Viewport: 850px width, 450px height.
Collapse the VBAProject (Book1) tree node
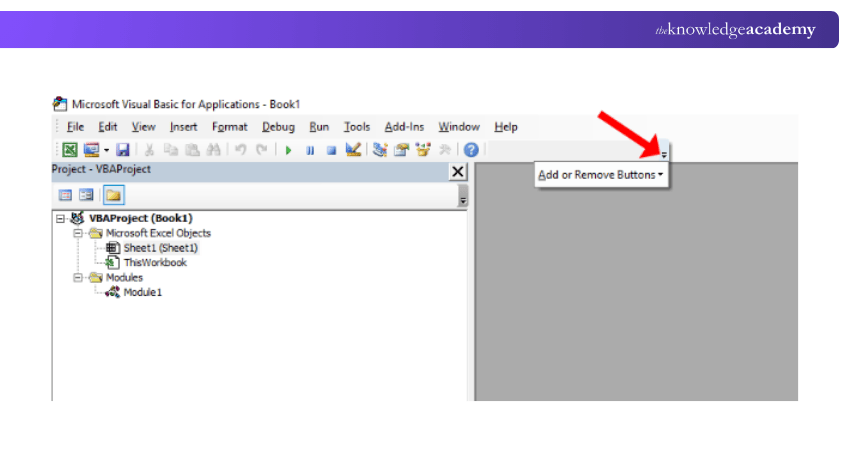(61, 218)
